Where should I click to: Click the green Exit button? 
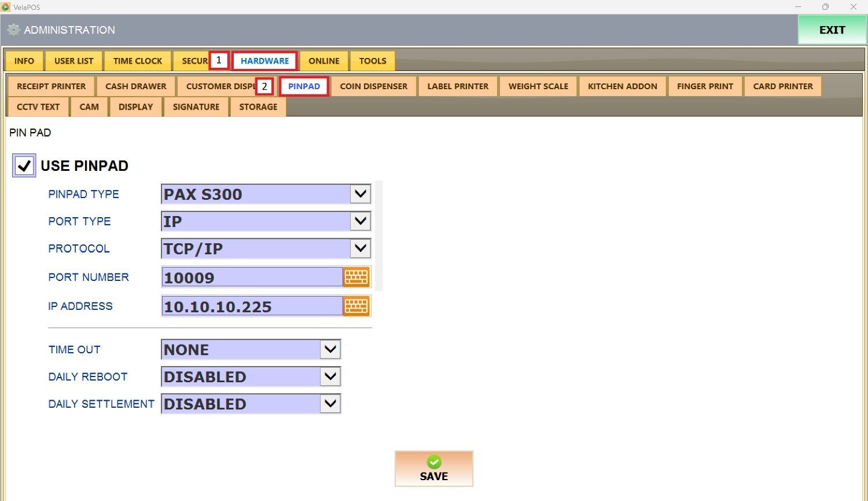pyautogui.click(x=832, y=30)
